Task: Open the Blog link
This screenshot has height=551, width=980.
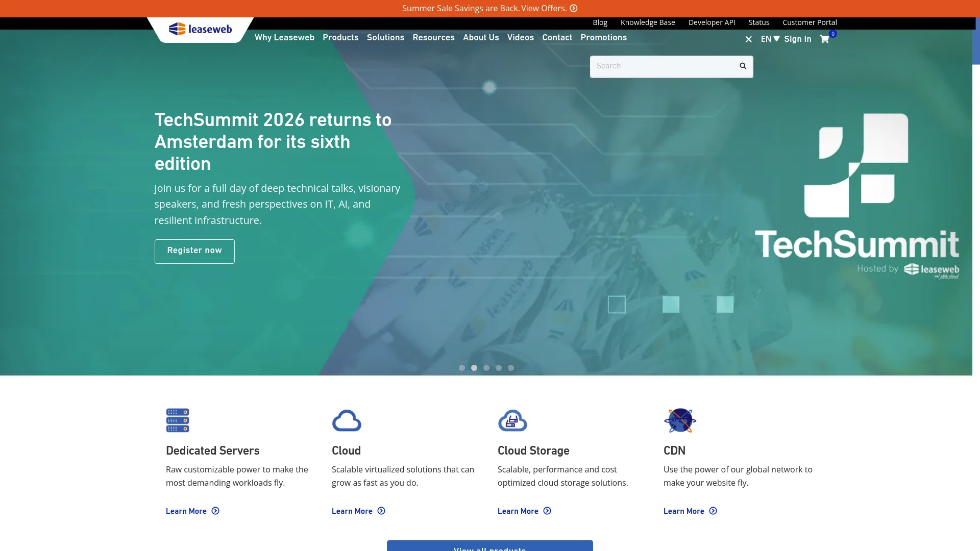Action: 600,22
